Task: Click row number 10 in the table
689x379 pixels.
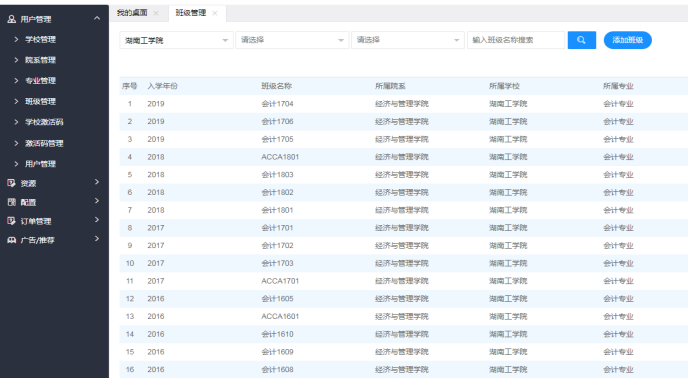Action: [x=130, y=263]
